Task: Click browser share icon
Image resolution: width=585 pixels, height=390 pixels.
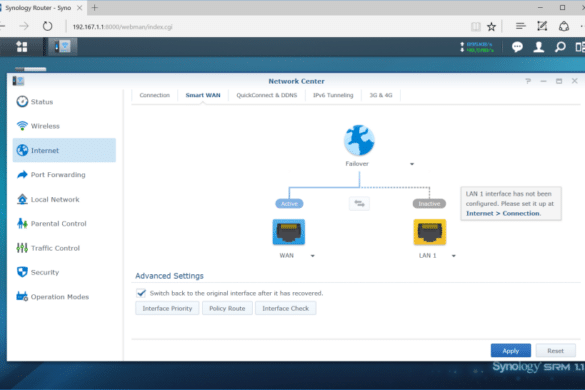Action: click(564, 26)
